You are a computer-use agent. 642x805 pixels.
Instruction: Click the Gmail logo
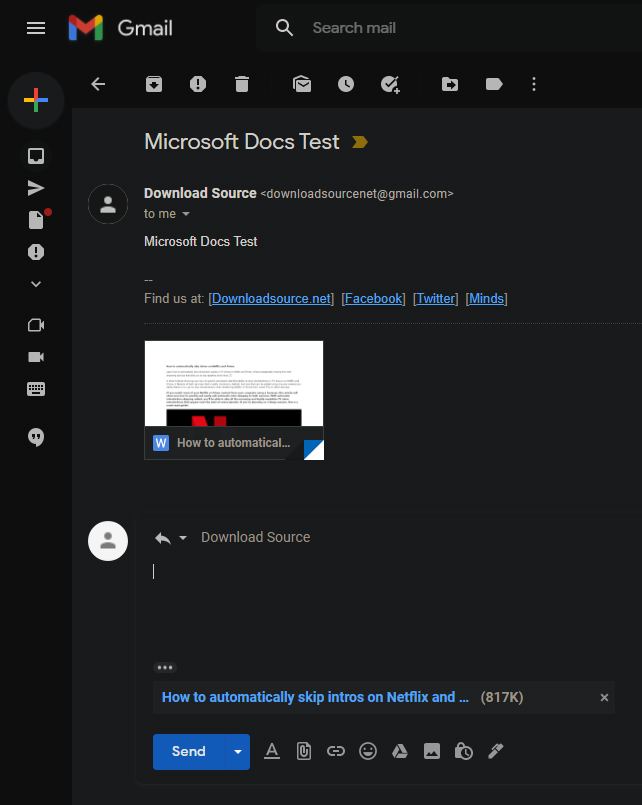(x=121, y=28)
